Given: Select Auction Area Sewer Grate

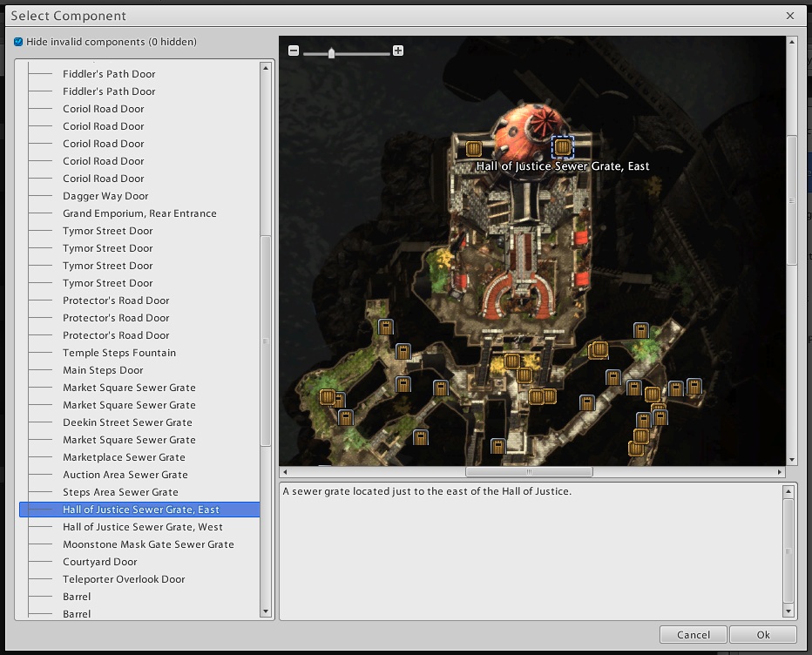Looking at the screenshot, I should (125, 475).
